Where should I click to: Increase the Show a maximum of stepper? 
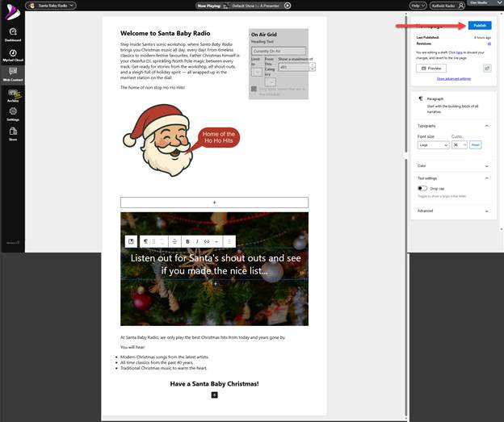[312, 65]
